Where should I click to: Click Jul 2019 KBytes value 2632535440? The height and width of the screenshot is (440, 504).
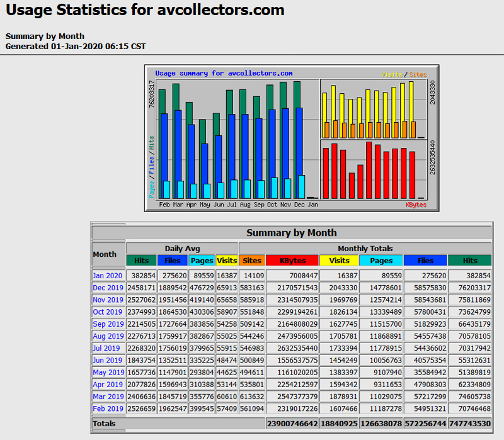(x=297, y=348)
